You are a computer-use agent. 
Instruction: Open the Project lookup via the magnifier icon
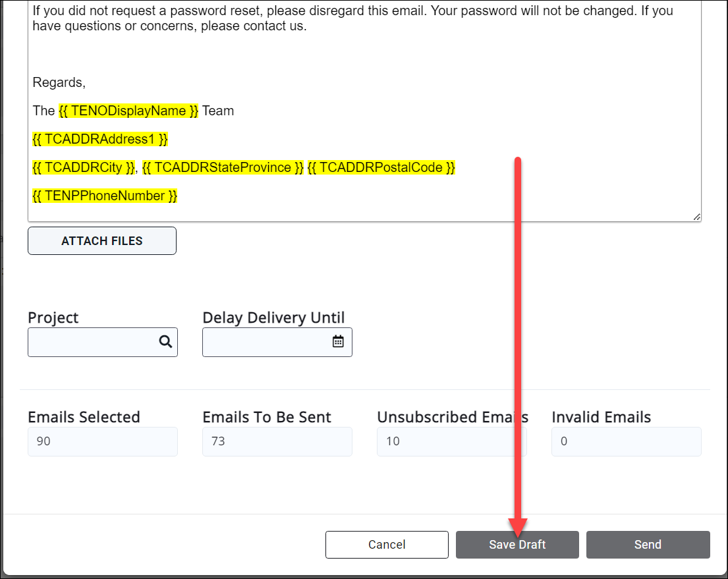click(x=165, y=342)
